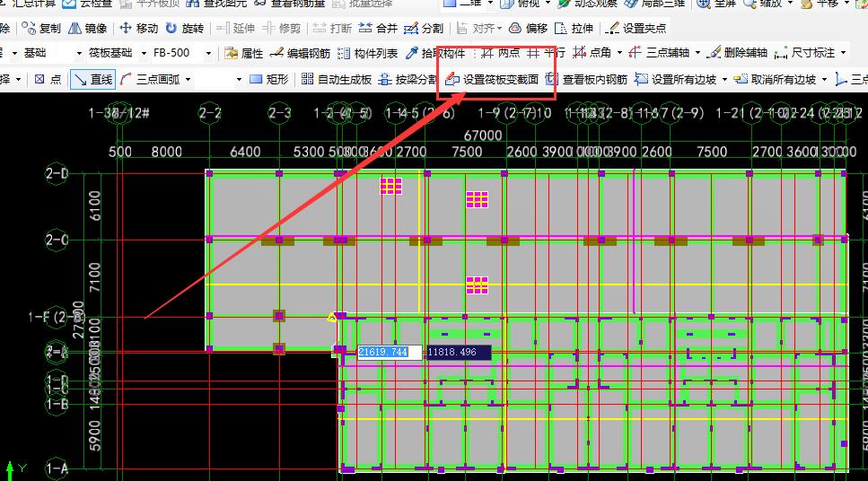Click the 67000 total dimension text
The height and width of the screenshot is (481, 868).
(483, 136)
